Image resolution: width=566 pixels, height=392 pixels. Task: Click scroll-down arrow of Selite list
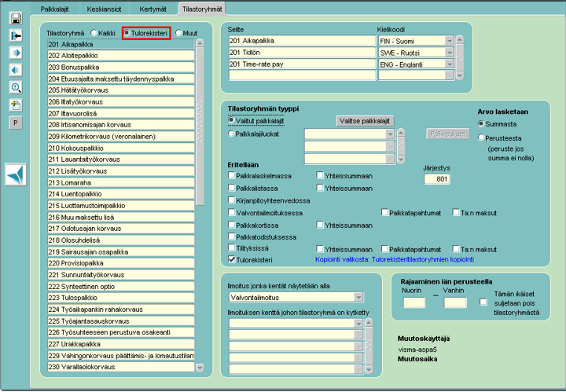(x=460, y=75)
